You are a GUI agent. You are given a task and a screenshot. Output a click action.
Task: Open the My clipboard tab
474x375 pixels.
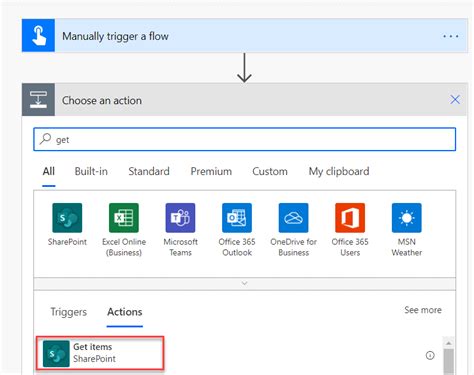(x=339, y=171)
